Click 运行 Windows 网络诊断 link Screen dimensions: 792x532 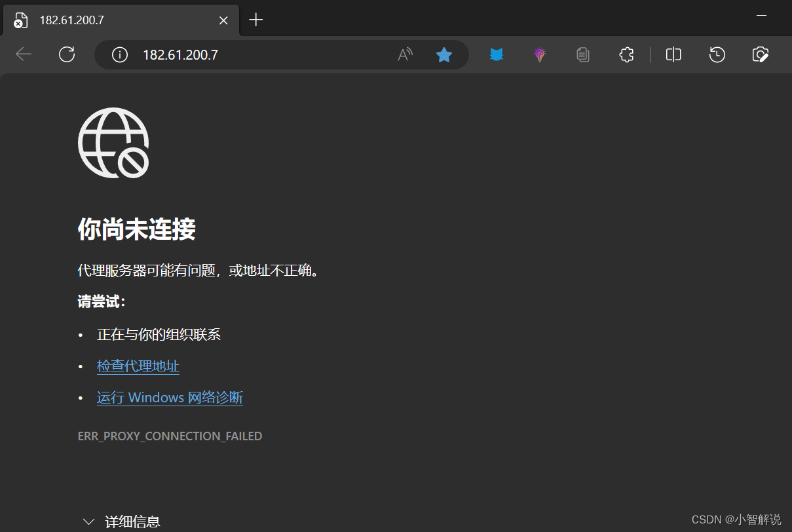click(x=170, y=398)
